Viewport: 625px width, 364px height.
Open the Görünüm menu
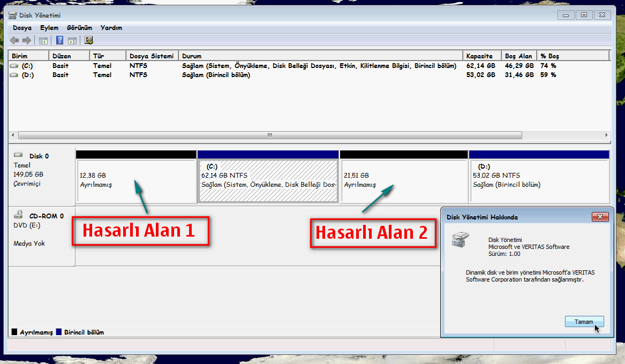(79, 28)
